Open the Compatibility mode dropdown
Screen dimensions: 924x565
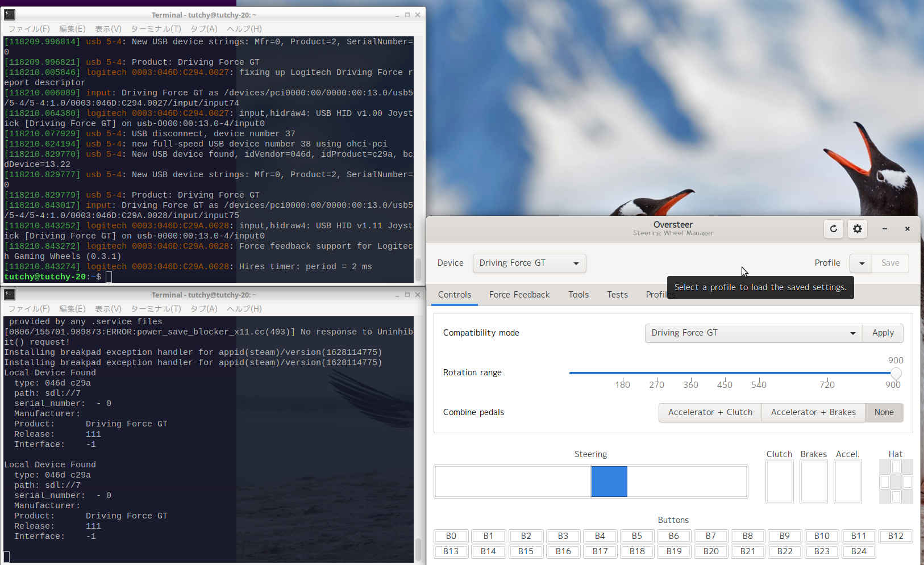click(x=753, y=333)
